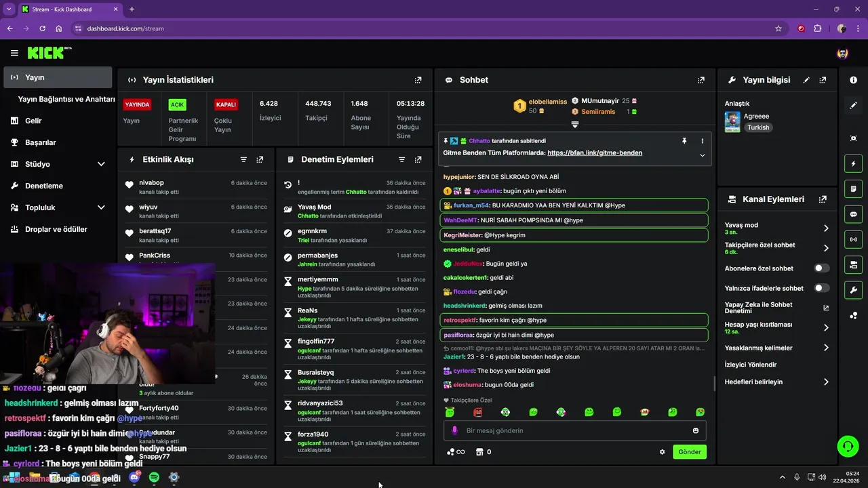Image resolution: width=868 pixels, height=488 pixels.
Task: Click the chat points infinity indicator
Action: [456, 452]
